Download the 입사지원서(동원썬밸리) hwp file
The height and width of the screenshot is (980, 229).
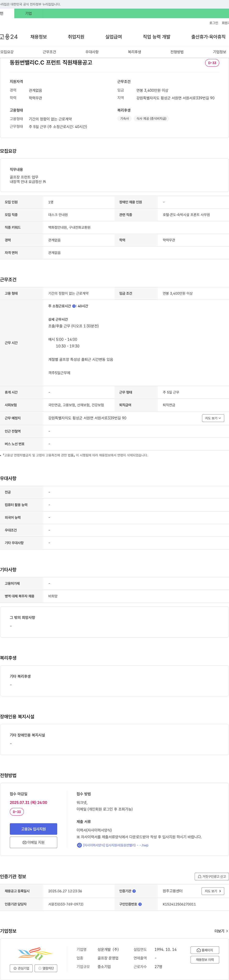click(116, 845)
